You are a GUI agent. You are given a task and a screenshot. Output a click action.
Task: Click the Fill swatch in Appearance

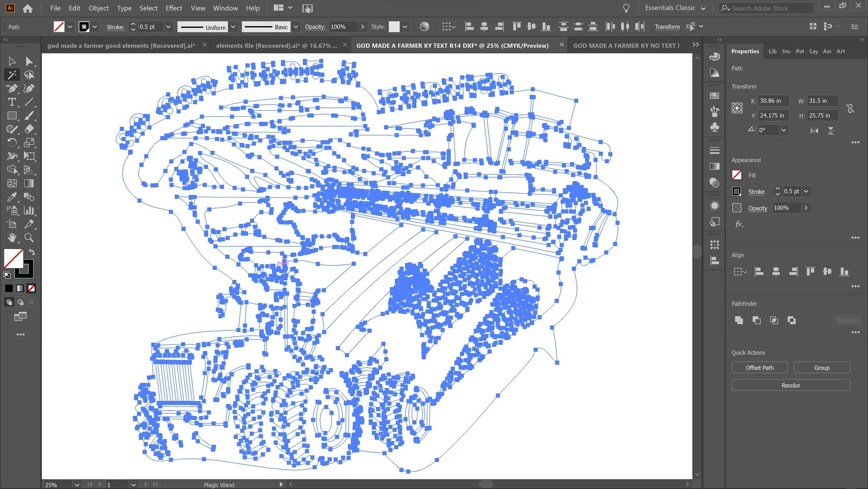tap(736, 175)
